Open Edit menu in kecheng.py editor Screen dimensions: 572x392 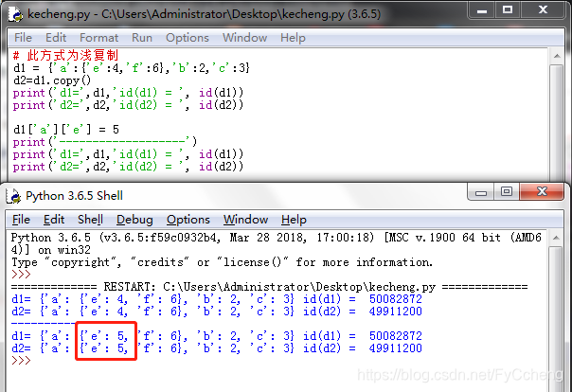click(x=56, y=38)
